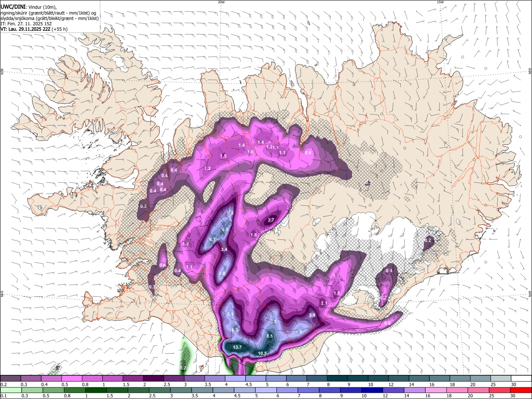Image resolution: width=532 pixels, height=399 pixels.
Task: Click the 3.4 precipitation value
Action: (224, 249)
